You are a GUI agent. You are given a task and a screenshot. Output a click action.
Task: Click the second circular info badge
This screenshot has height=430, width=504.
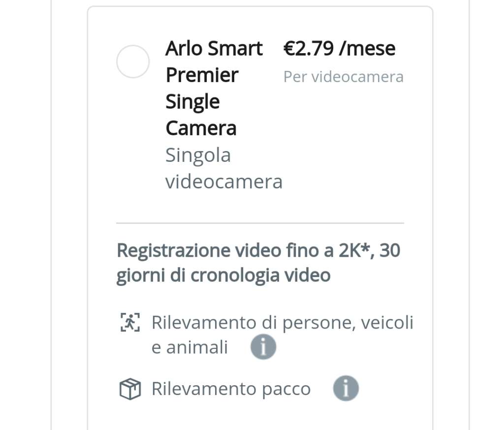[x=346, y=388]
